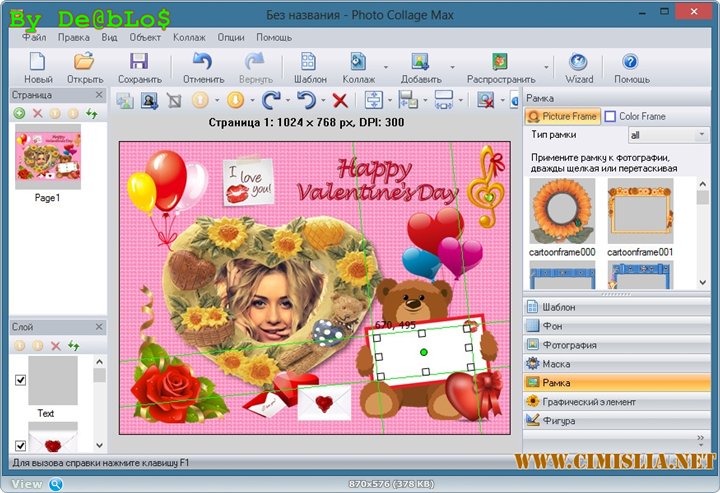Open the Файл menu
Viewport: 720px width, 493px height.
[34, 37]
